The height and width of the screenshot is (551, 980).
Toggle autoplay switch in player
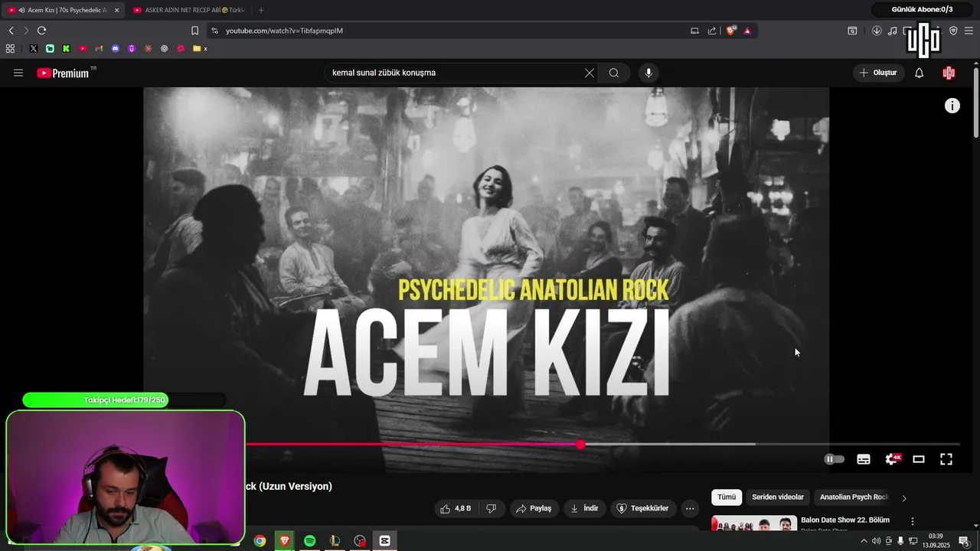pos(834,459)
